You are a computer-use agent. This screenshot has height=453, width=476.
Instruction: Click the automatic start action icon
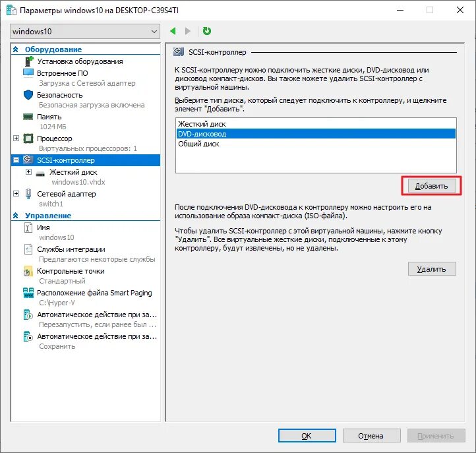[28, 315]
